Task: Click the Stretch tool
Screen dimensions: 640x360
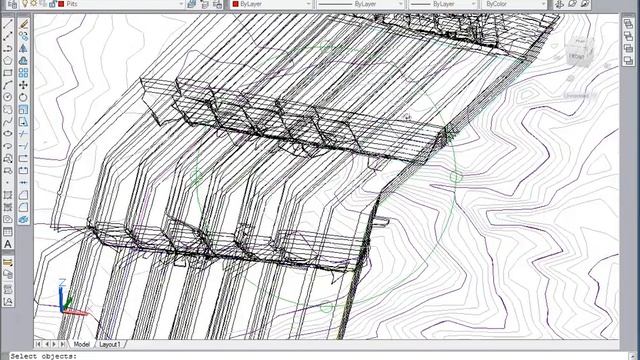Action: pos(23,122)
